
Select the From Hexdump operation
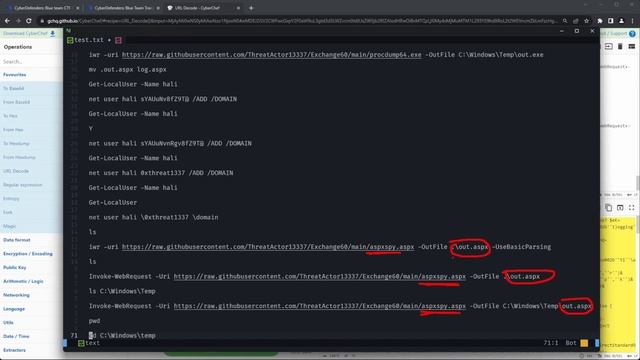pos(31,157)
